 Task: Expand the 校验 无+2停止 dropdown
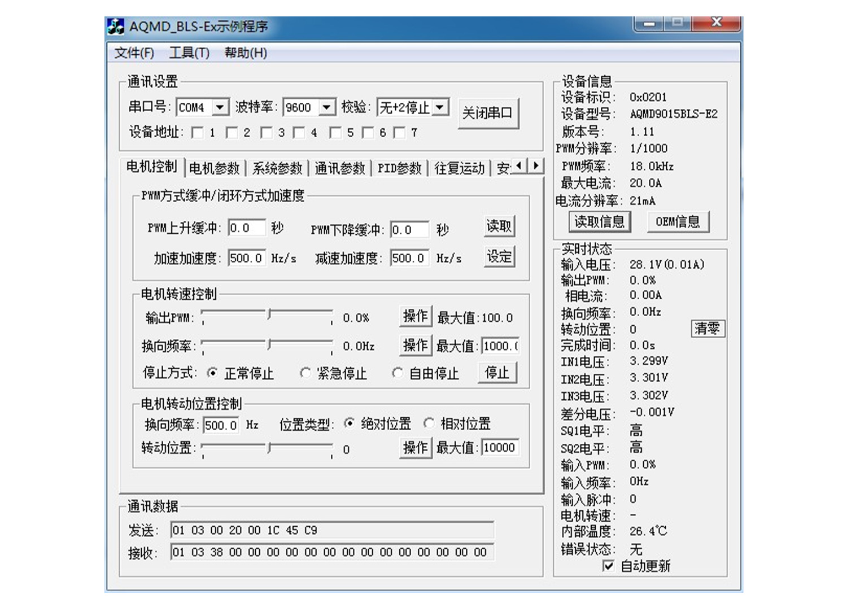pos(441,107)
